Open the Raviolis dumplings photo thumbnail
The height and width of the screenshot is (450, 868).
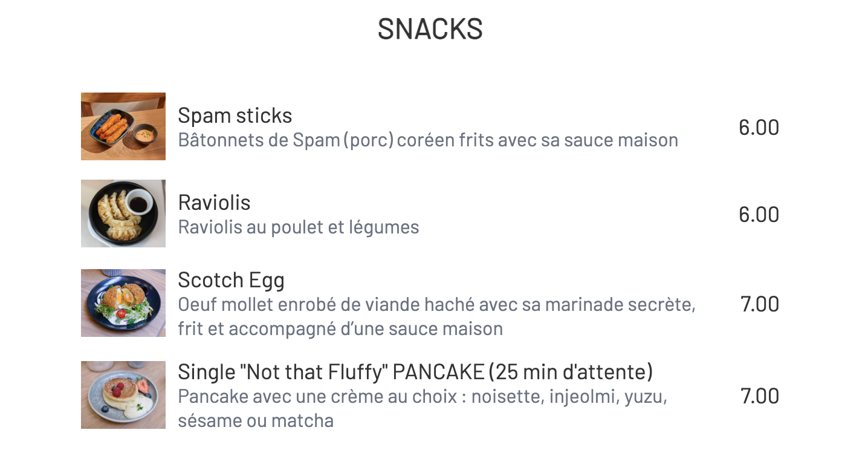pyautogui.click(x=123, y=214)
